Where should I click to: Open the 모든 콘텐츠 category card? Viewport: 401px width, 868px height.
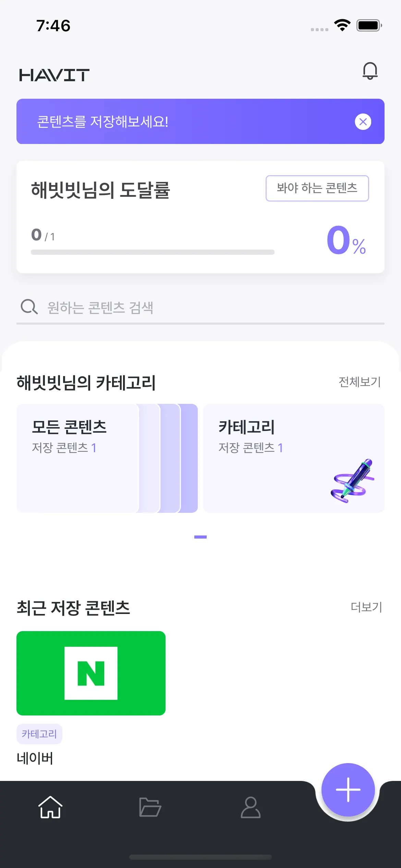click(x=77, y=458)
